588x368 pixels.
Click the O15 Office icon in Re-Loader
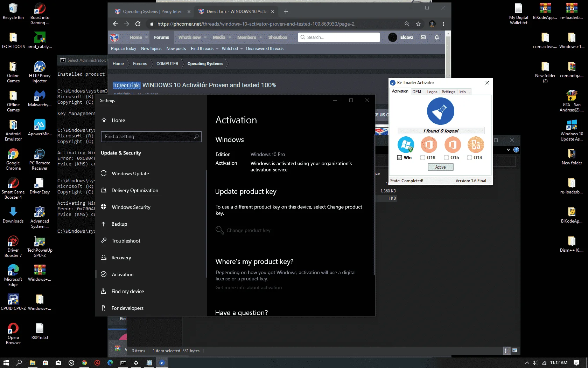click(x=453, y=144)
